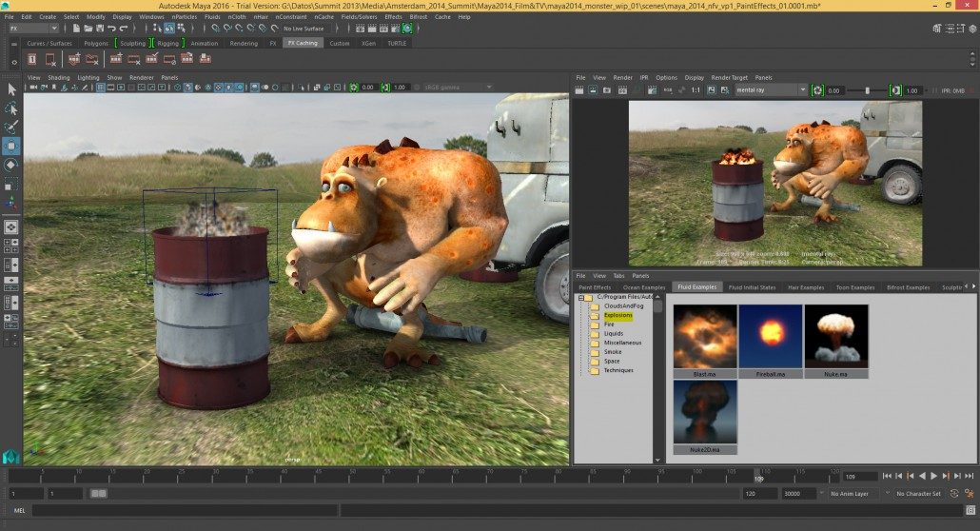Toggle the green gamma button in Render View
This screenshot has height=531, width=980.
[895, 90]
